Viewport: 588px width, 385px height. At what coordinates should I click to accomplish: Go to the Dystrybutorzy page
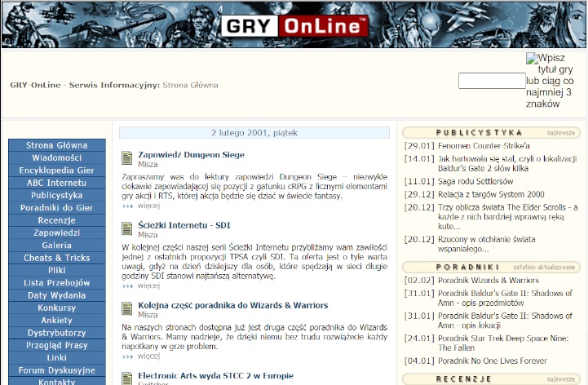(56, 333)
